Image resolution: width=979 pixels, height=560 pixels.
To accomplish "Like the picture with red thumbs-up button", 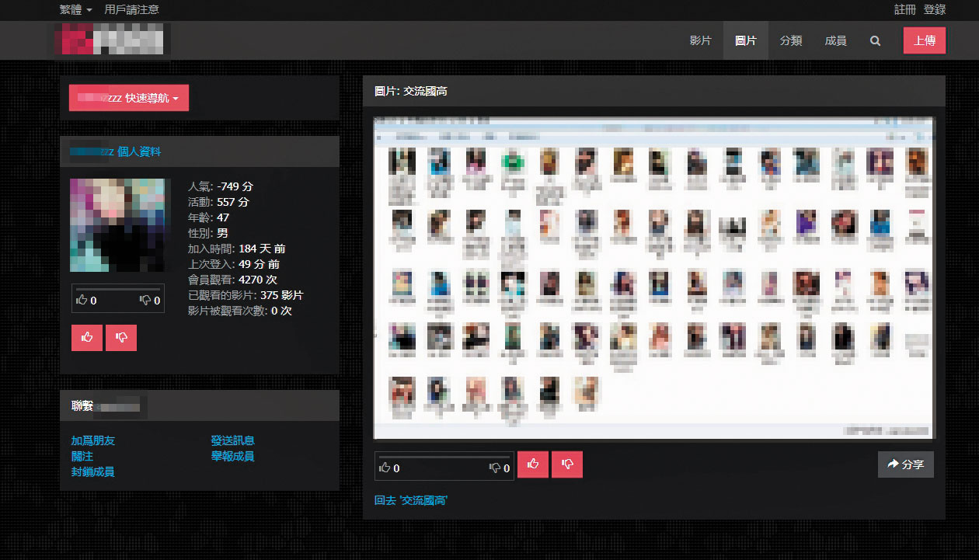I will [x=533, y=464].
